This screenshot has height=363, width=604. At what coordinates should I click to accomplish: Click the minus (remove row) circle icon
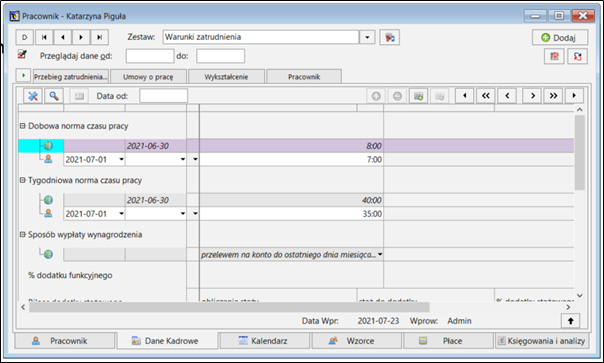tap(398, 96)
